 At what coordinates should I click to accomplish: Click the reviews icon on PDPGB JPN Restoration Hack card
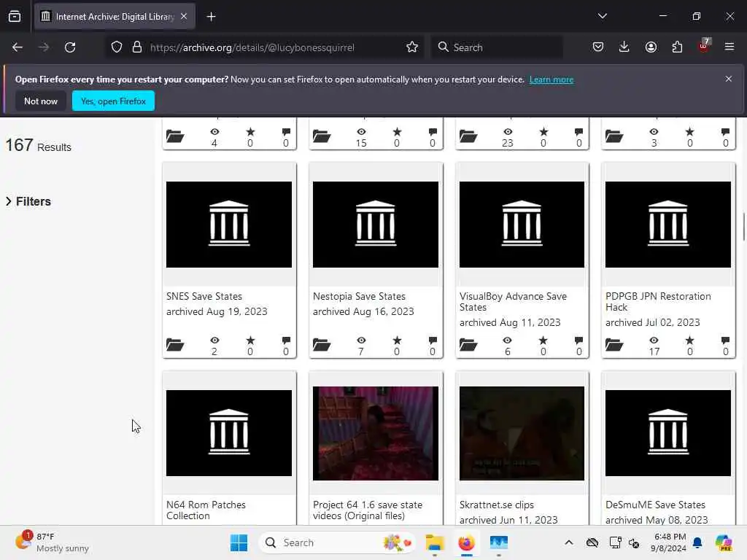(725, 340)
